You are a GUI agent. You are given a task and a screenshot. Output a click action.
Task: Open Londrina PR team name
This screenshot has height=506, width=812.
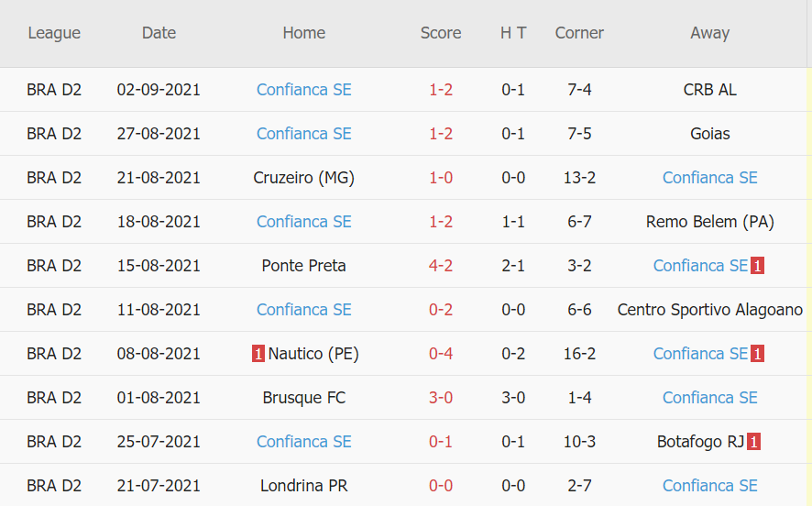click(304, 486)
